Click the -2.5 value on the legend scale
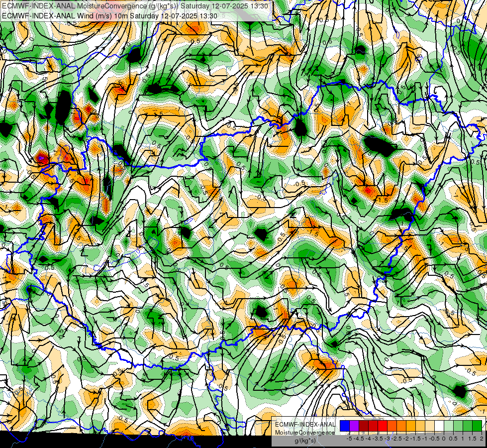487x448 pixels. click(x=397, y=439)
